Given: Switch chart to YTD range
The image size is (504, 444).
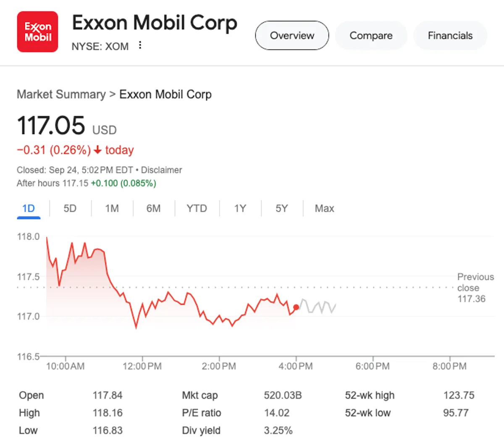Looking at the screenshot, I should (x=197, y=208).
